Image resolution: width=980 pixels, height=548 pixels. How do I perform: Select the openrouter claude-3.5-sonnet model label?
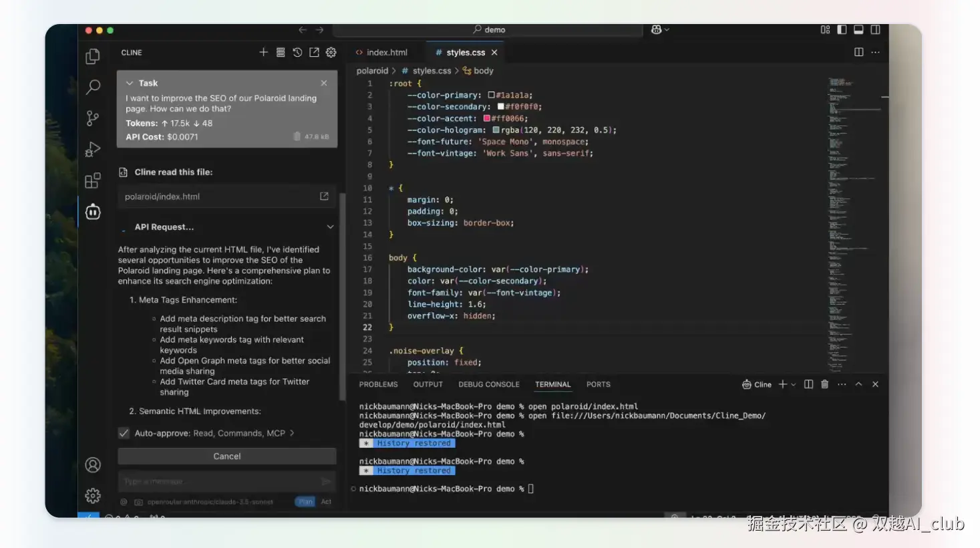pyautogui.click(x=210, y=502)
